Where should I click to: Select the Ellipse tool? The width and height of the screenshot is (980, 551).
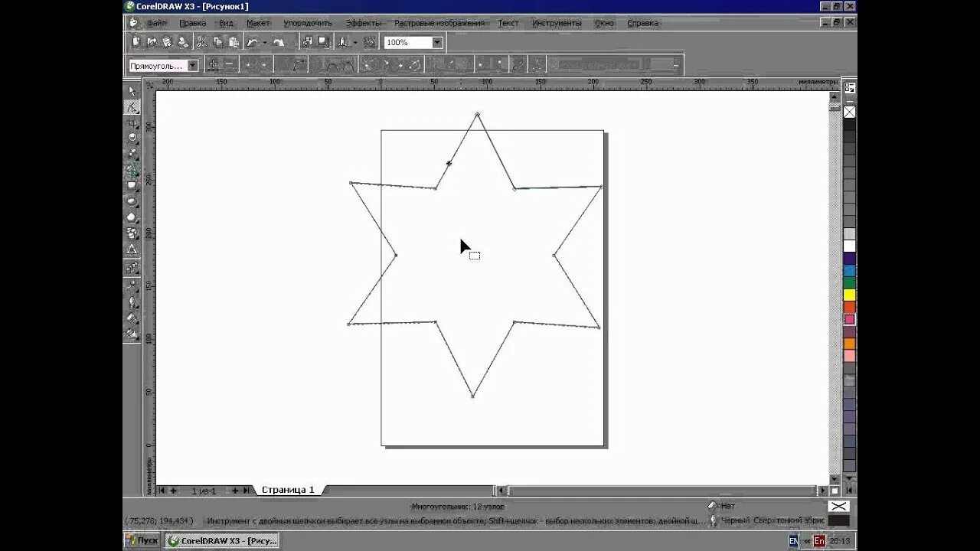pos(132,202)
